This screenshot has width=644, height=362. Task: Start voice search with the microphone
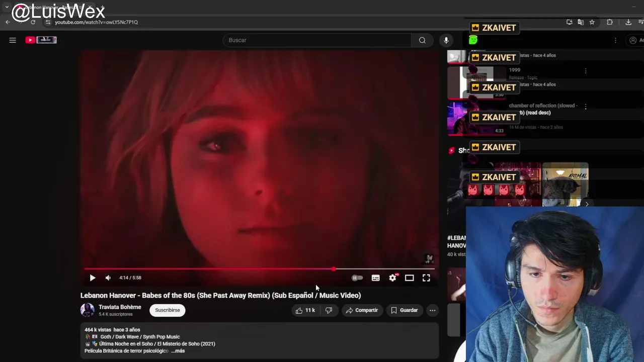446,40
